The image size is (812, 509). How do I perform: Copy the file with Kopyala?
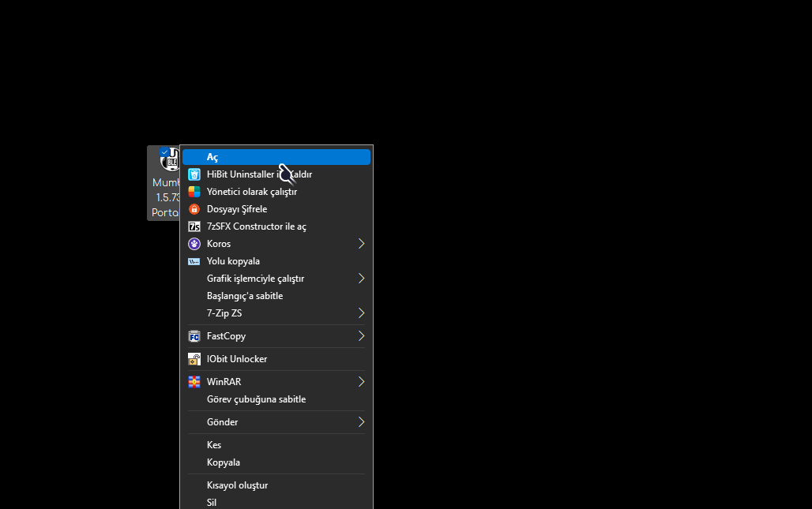pyautogui.click(x=276, y=462)
